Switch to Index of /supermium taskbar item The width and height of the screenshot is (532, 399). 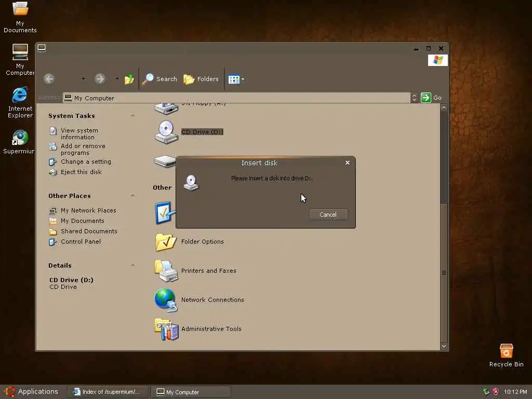(x=108, y=392)
